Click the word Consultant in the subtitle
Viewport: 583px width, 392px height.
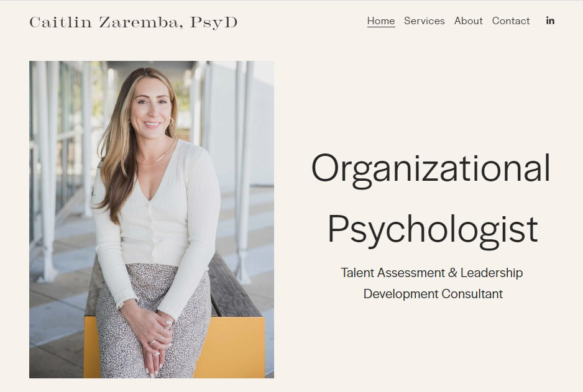pos(472,294)
